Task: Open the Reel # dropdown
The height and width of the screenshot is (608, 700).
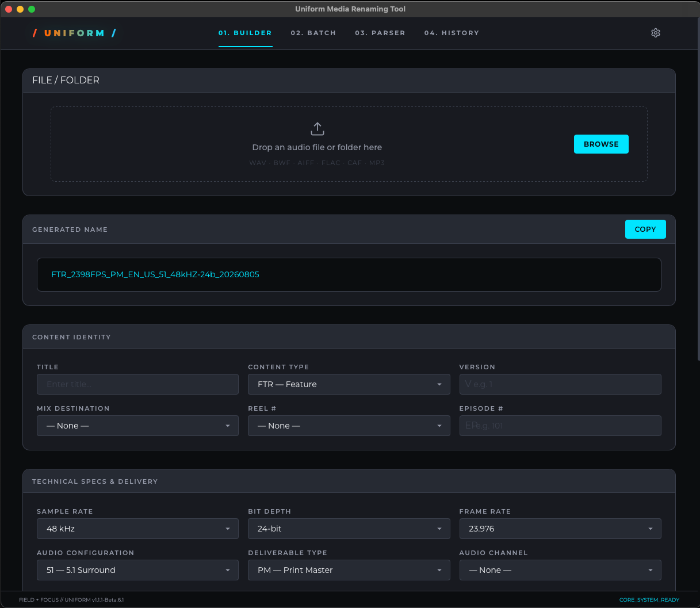Action: (349, 426)
